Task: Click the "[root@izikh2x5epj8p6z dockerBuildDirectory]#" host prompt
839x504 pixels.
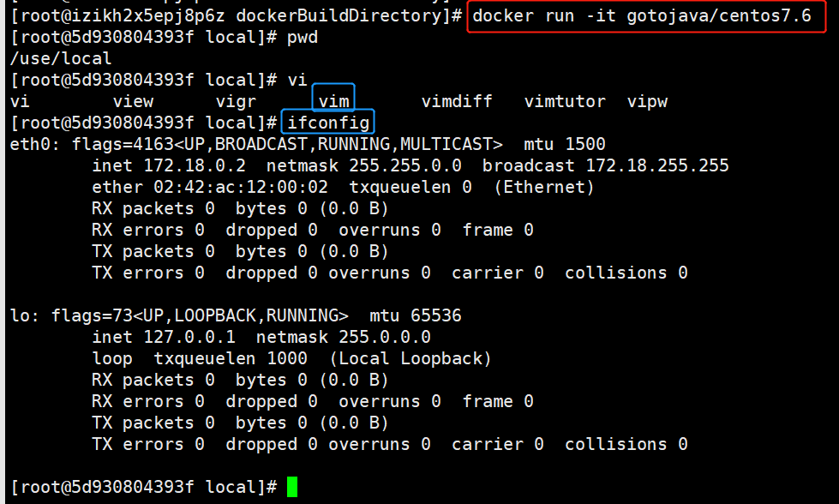Action: pyautogui.click(x=236, y=16)
